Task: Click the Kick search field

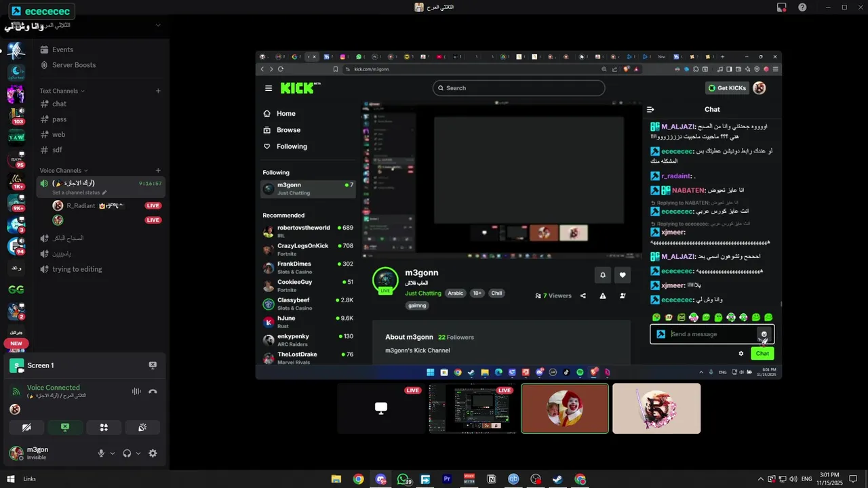Action: click(519, 88)
